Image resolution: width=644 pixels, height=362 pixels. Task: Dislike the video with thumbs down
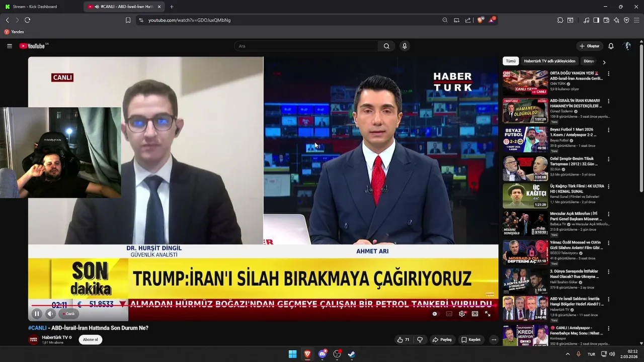point(420,340)
